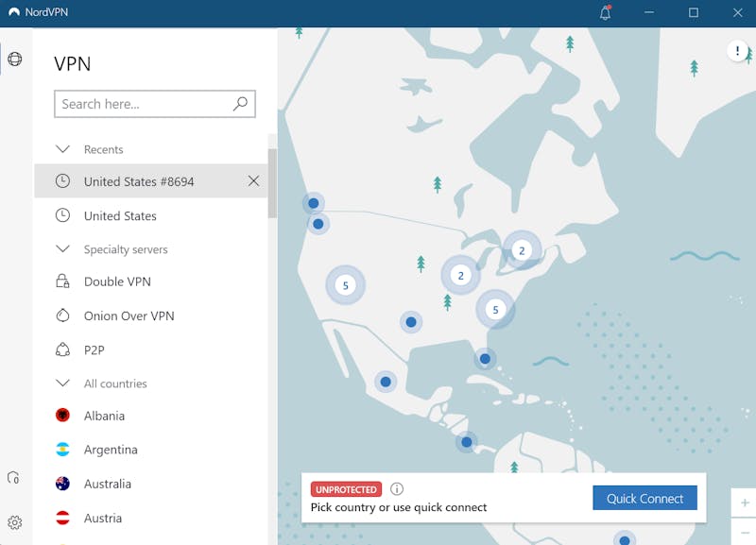
Task: Click the NordVPN logo in title bar
Action: point(14,12)
